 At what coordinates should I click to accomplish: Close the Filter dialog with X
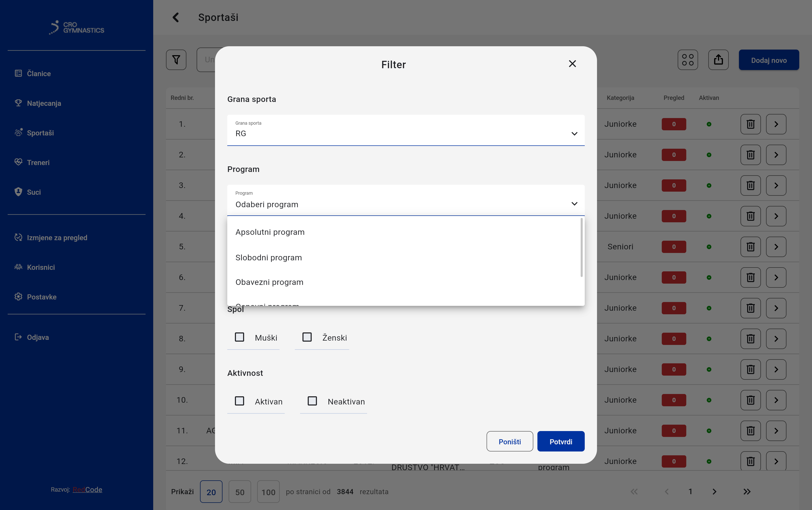click(572, 64)
